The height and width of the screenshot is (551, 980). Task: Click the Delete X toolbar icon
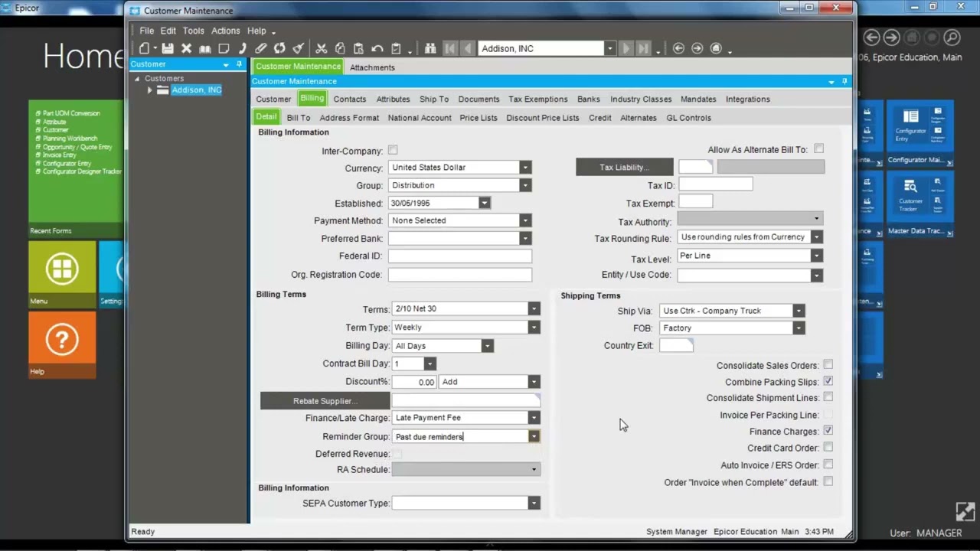186,48
